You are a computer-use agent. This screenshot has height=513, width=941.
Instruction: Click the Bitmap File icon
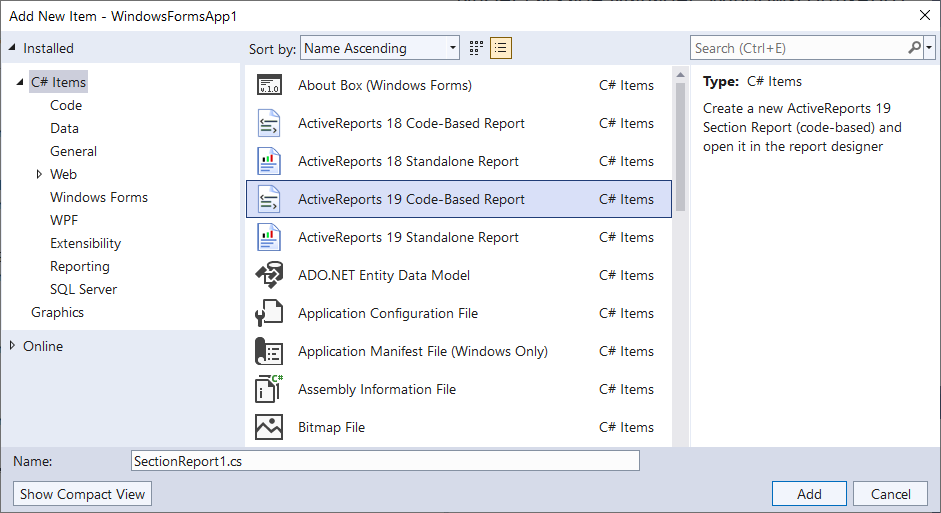[269, 427]
